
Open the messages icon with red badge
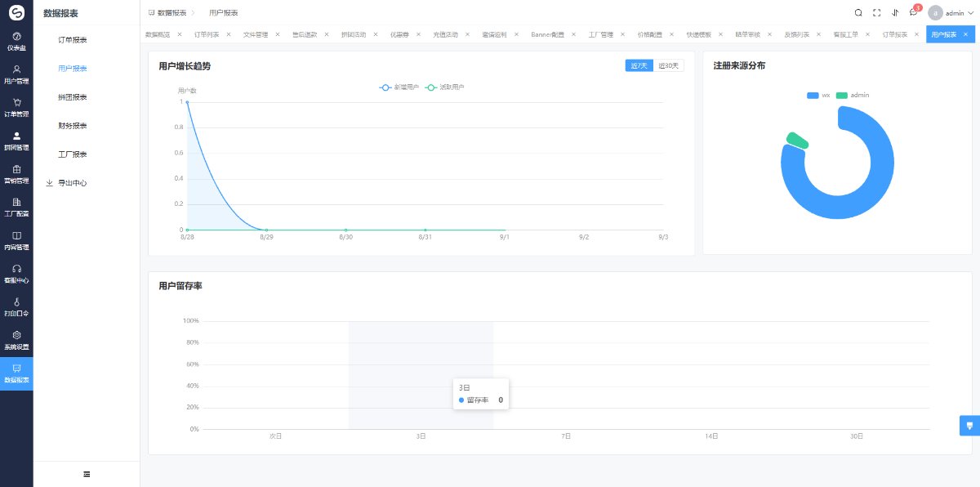(914, 12)
